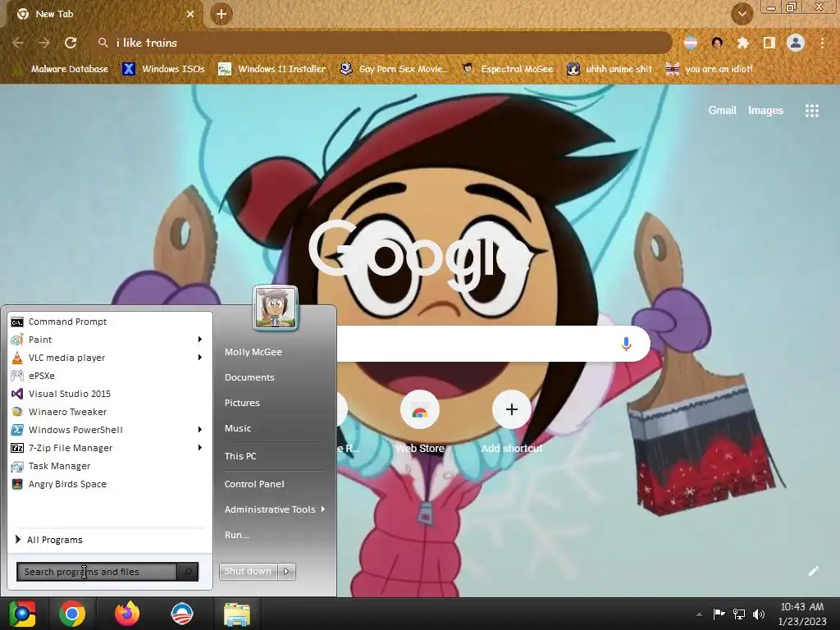840x630 pixels.
Task: Open network tray icon
Action: click(x=739, y=614)
